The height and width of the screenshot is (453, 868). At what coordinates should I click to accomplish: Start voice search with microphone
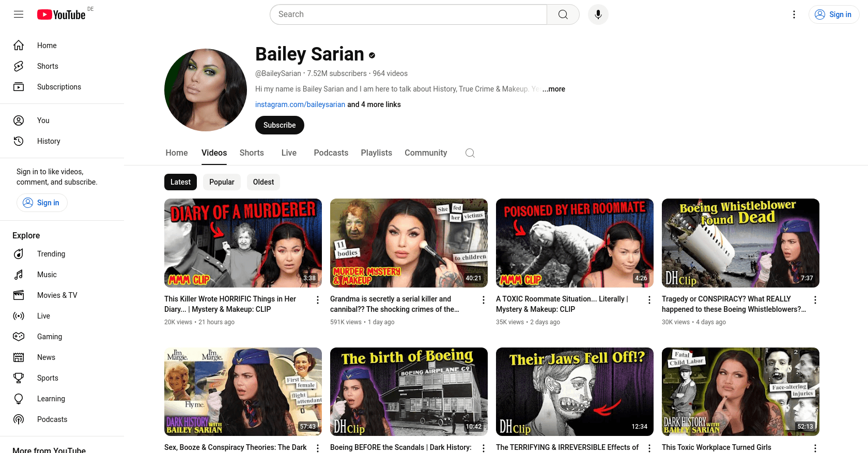click(598, 14)
